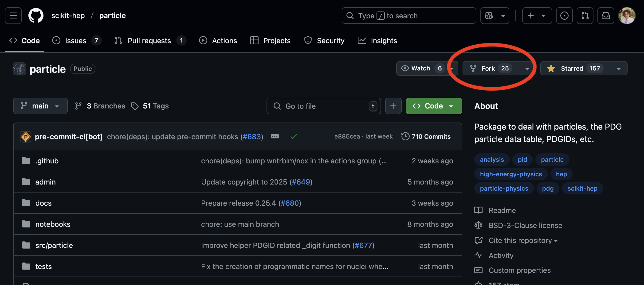This screenshot has height=285, width=644.
Task: Switch to the Issues tab
Action: point(76,40)
